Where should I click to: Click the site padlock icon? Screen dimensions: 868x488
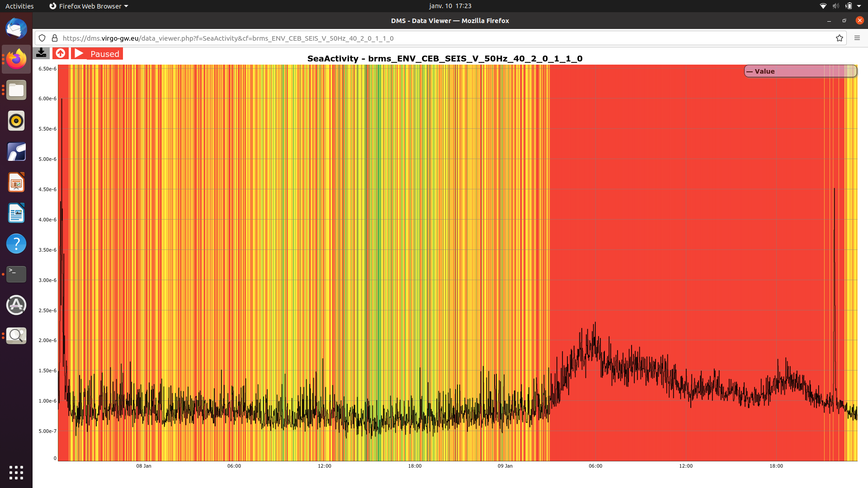pos(55,38)
